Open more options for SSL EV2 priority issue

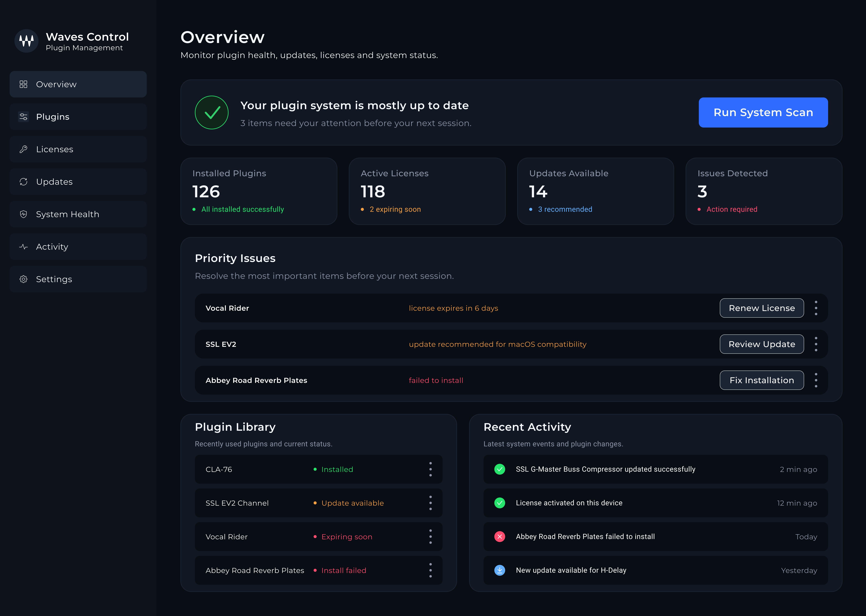816,344
